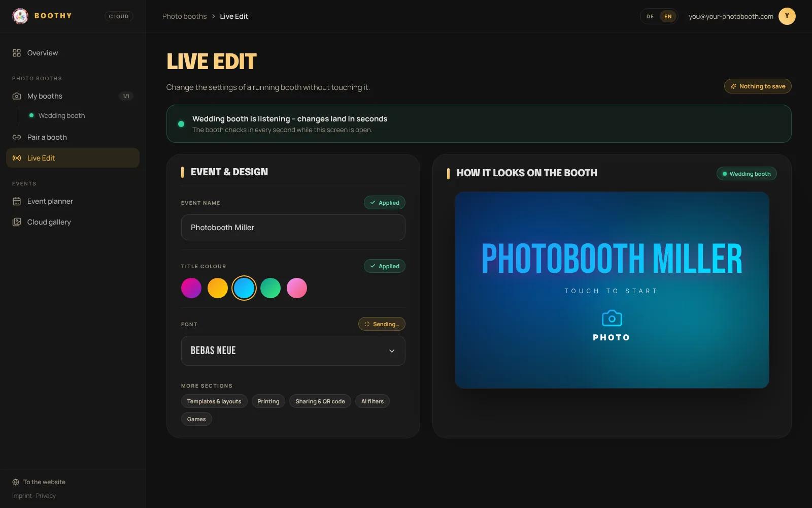Click Photo booths breadcrumb link
812x508 pixels.
(184, 16)
